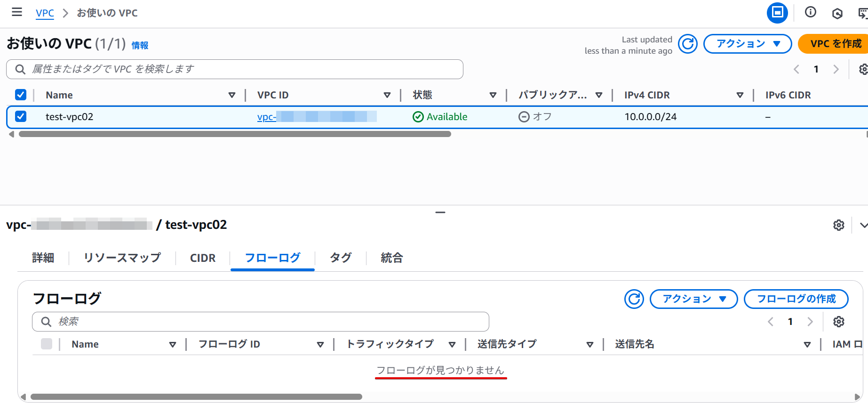Focus the VPC attribute search field
Image resolution: width=868 pixels, height=405 pixels.
click(235, 69)
